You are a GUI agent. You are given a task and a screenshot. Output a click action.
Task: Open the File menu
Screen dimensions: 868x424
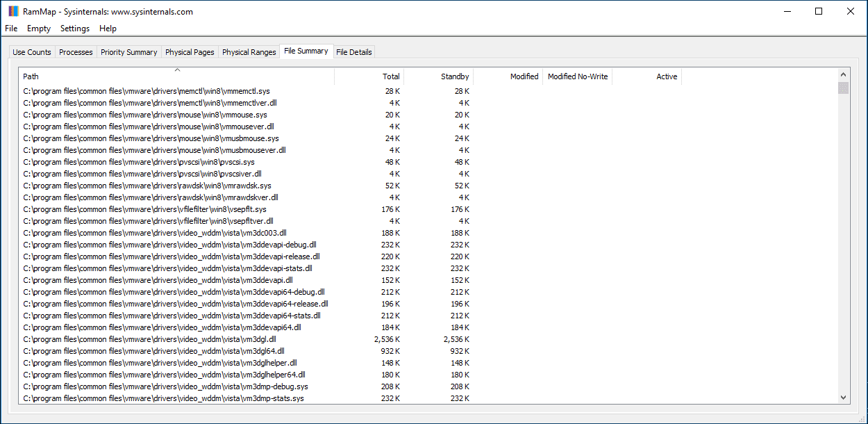pos(11,28)
